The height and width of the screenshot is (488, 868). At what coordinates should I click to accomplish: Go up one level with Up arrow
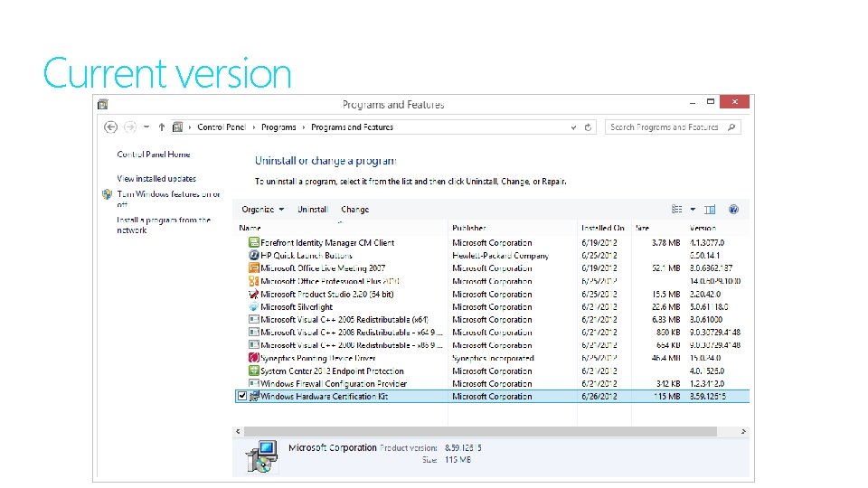click(x=162, y=127)
